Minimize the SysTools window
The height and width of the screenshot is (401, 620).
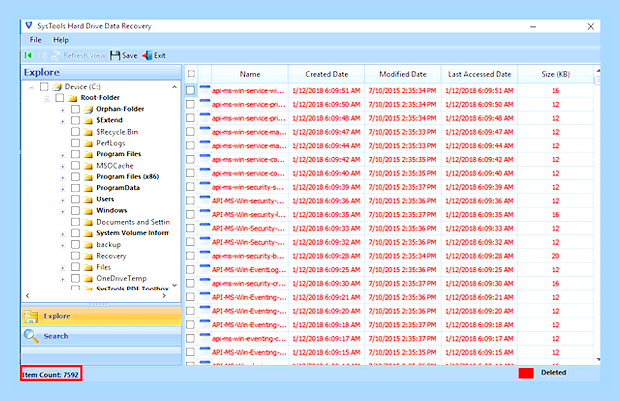tap(533, 26)
